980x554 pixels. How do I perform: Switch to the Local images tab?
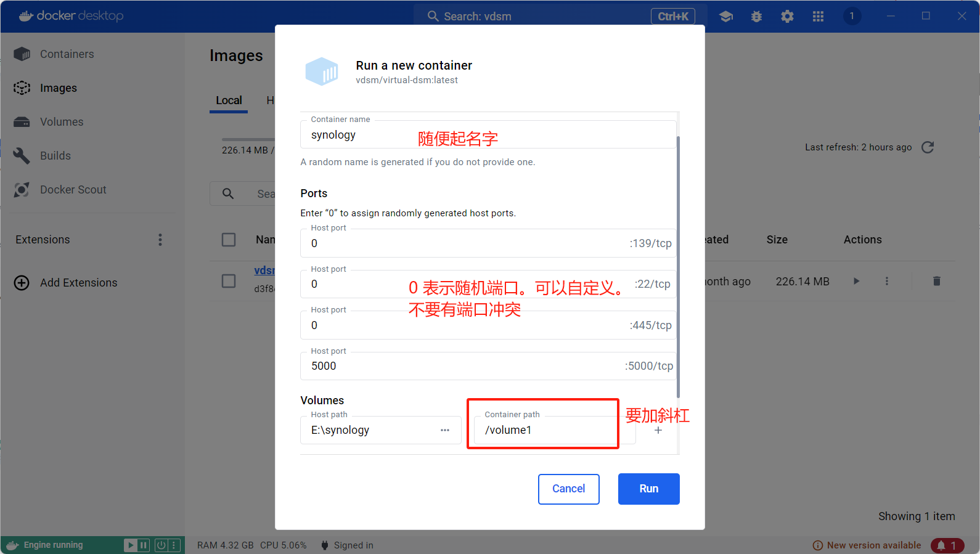[x=229, y=100]
